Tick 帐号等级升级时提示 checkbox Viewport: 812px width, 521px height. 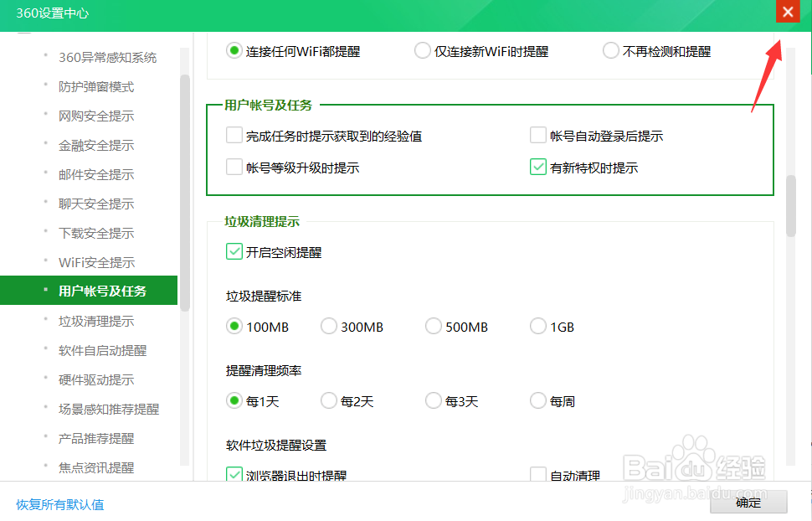234,168
